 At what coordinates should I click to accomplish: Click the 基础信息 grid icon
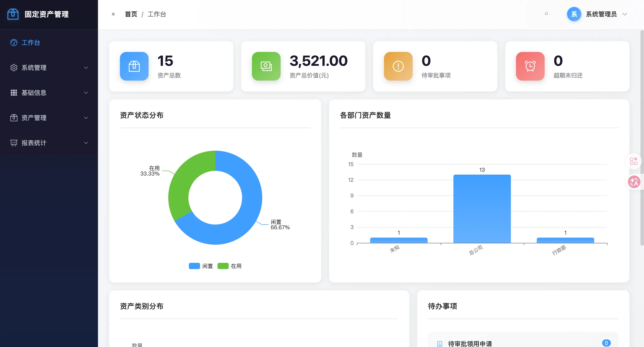pyautogui.click(x=14, y=92)
